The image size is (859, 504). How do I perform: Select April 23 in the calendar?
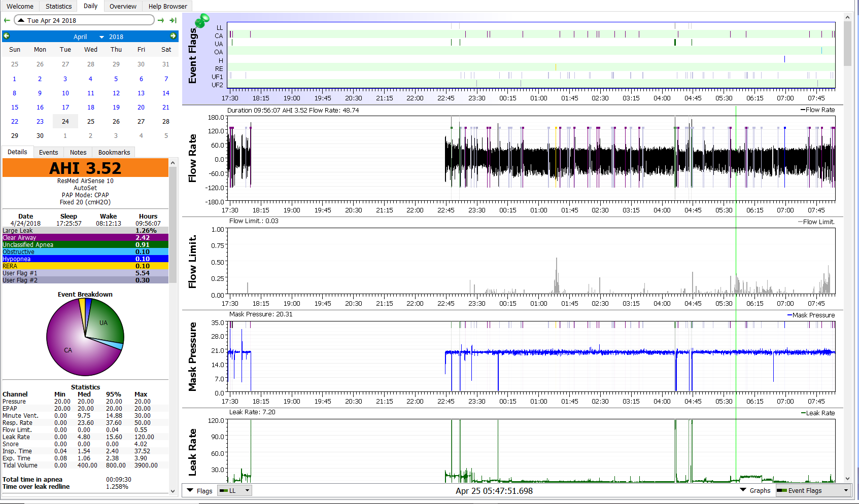coord(40,121)
